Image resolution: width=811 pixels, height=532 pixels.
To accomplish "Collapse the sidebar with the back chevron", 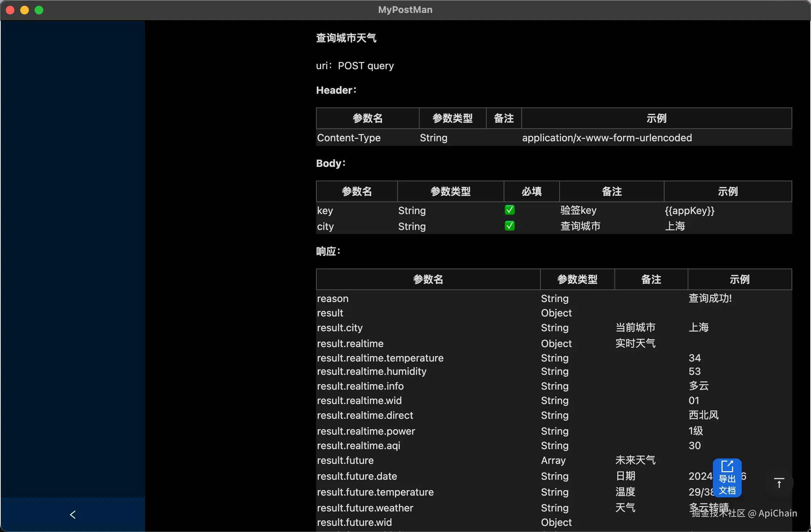I will (73, 514).
